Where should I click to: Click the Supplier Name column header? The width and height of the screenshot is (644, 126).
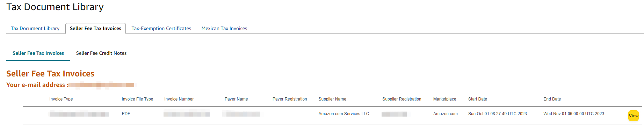tap(332, 99)
